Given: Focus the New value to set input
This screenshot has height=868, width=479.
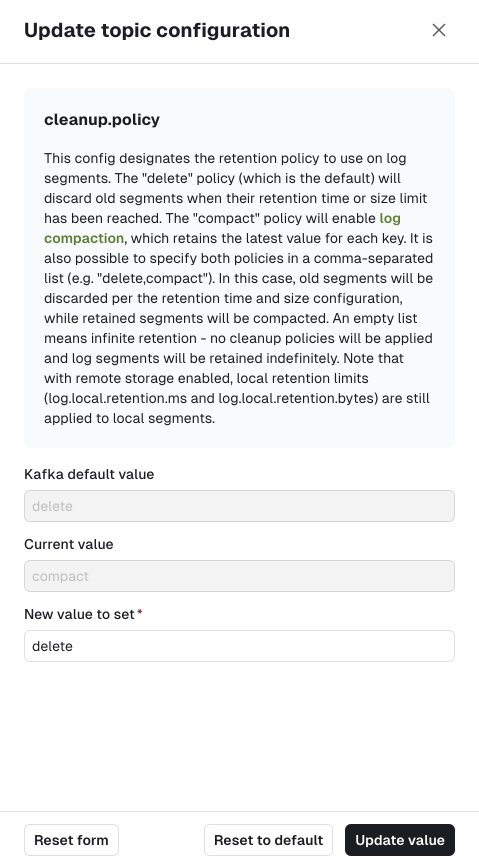Looking at the screenshot, I should [x=239, y=646].
